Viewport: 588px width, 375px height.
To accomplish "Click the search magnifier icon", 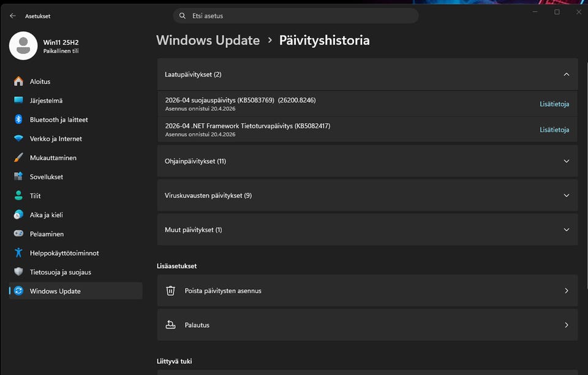I will tap(183, 16).
